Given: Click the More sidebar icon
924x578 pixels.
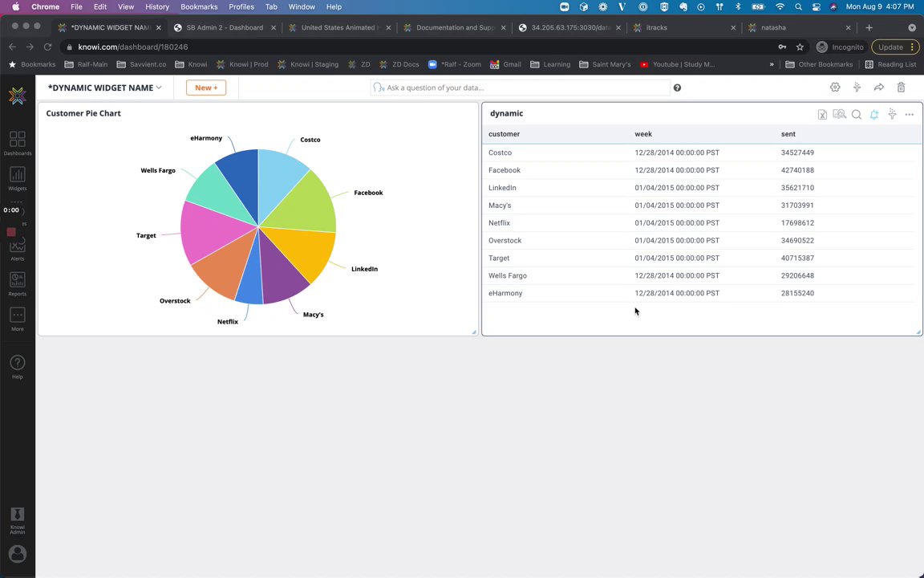Looking at the screenshot, I should click(17, 319).
